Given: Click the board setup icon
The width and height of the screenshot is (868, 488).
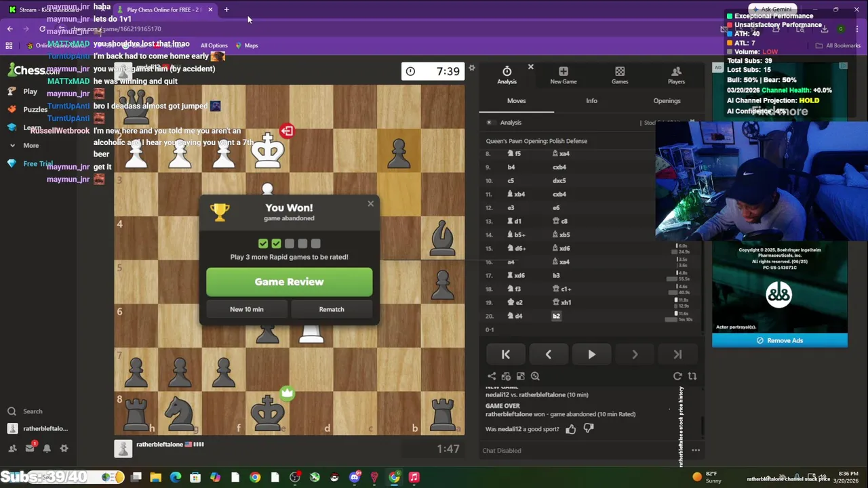Looking at the screenshot, I should (521, 376).
